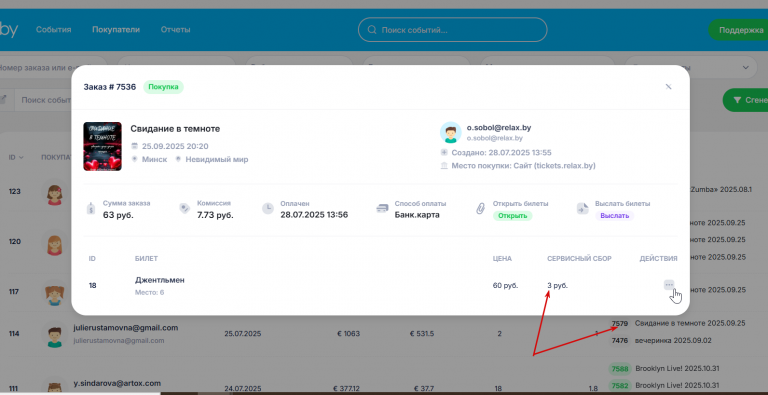Click the green filter button with funnel icon
This screenshot has width=768, height=395.
[746, 100]
